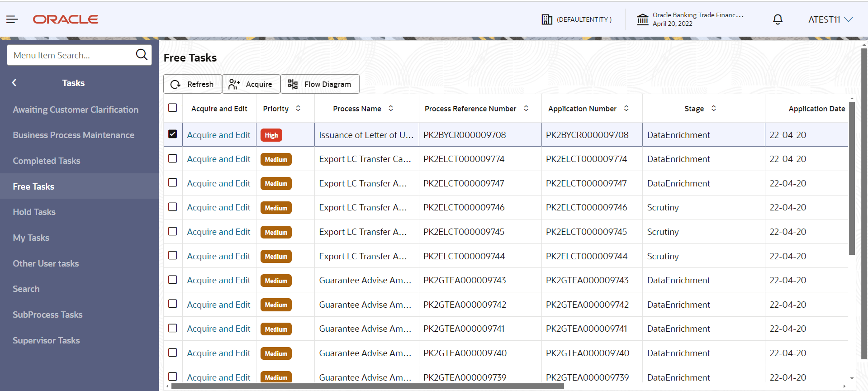This screenshot has width=868, height=391.
Task: Open Hold Tasks
Action: 34,212
